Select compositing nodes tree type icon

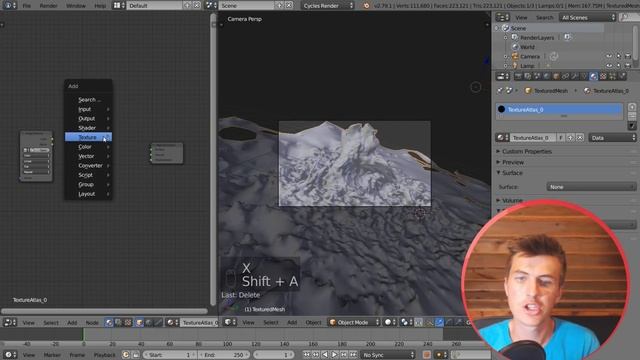tap(118, 322)
